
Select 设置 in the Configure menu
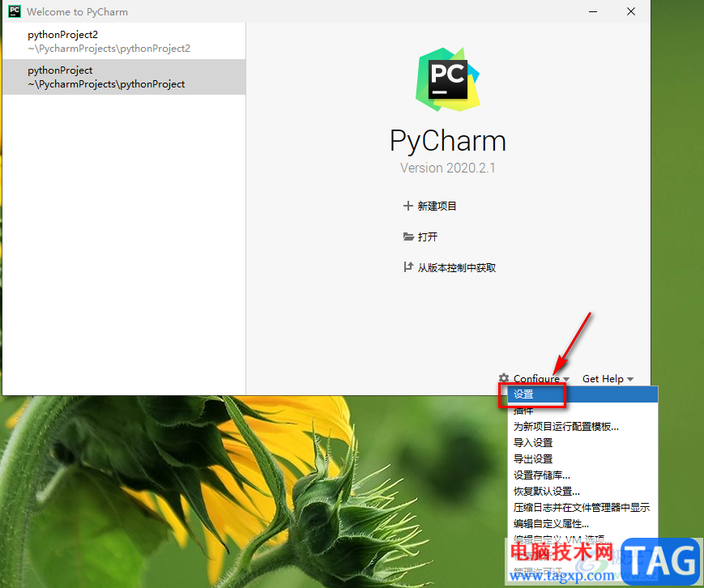pyautogui.click(x=582, y=394)
